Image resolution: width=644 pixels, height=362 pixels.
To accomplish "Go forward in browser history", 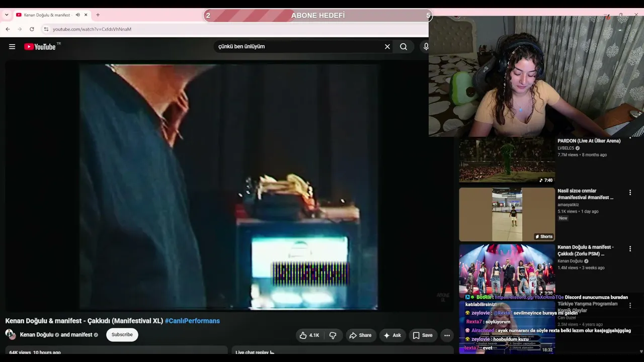I will (20, 29).
